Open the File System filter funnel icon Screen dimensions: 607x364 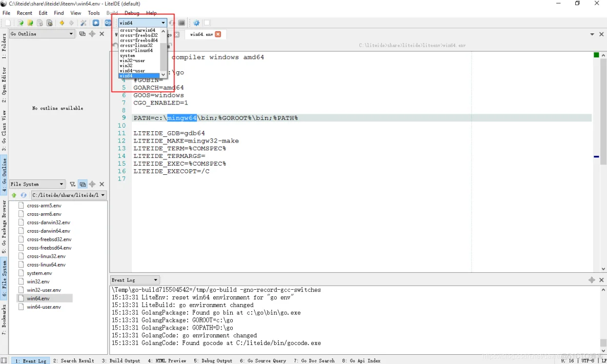tap(72, 184)
